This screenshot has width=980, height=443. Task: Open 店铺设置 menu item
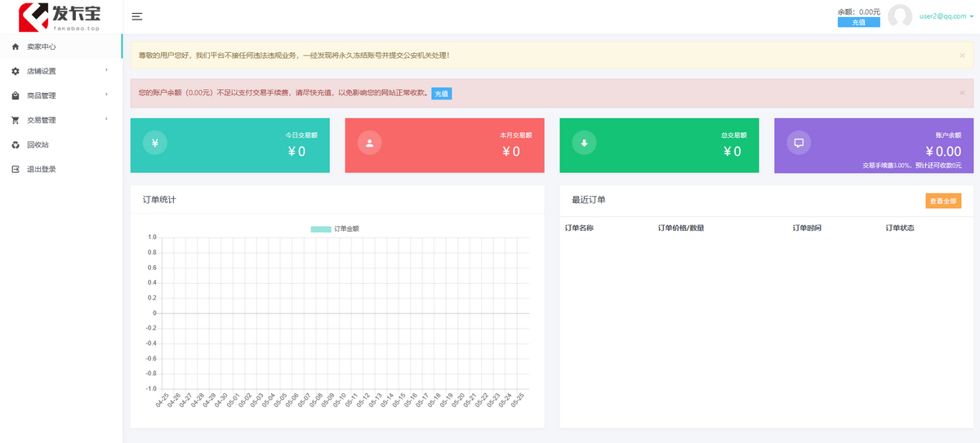click(x=61, y=71)
